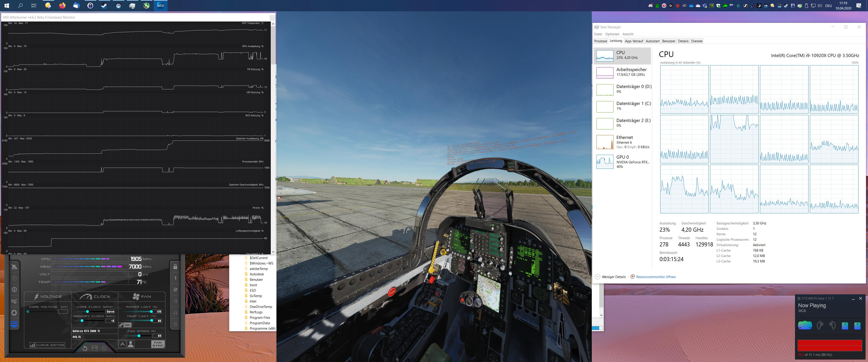Image resolution: width=868 pixels, height=362 pixels.
Task: Open taskbar search magnifier
Action: [x=20, y=5]
